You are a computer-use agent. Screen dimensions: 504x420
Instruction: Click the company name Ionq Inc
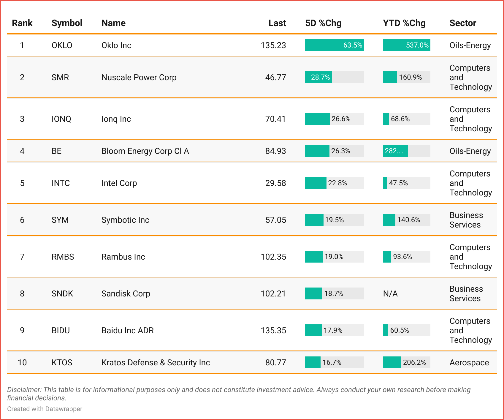116,119
